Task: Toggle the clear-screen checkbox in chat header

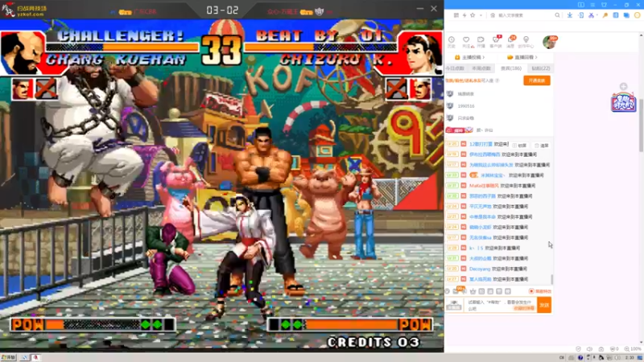Action: coord(542,146)
